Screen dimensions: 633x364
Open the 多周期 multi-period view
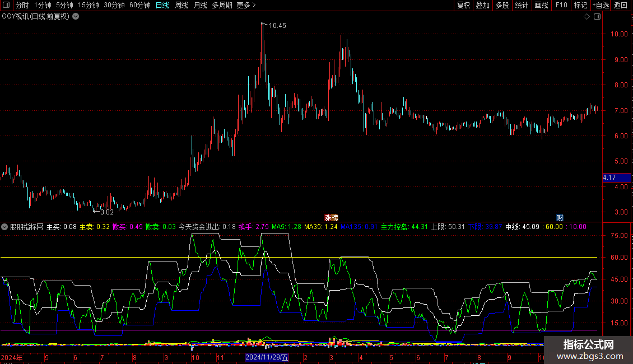coord(222,5)
